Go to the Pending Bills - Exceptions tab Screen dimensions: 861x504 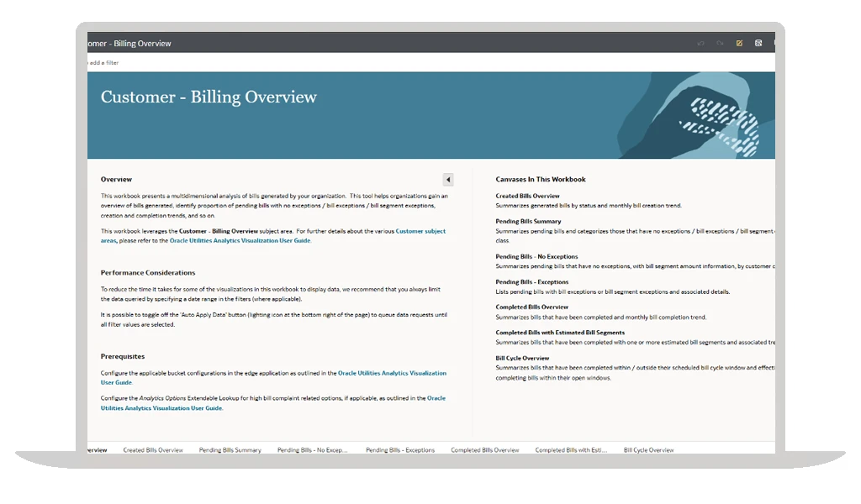pyautogui.click(x=399, y=450)
